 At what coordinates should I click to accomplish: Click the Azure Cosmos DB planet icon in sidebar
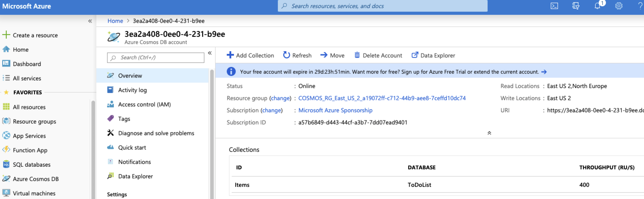6,179
